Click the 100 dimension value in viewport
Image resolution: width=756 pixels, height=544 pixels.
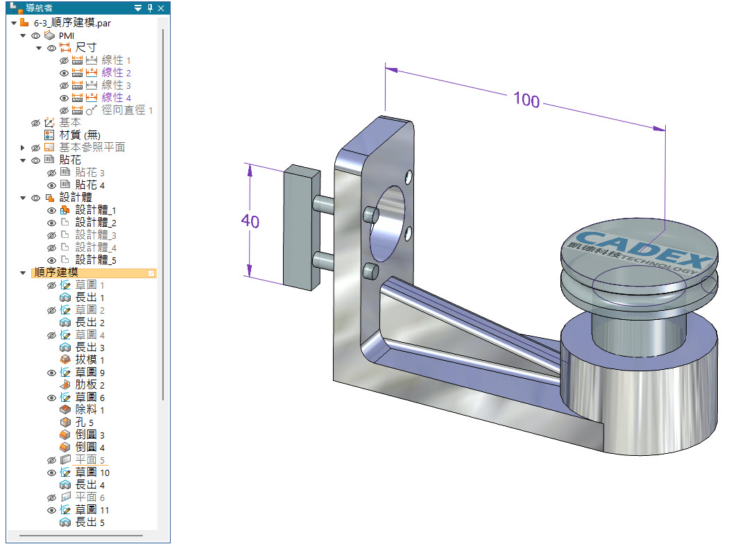click(x=526, y=100)
